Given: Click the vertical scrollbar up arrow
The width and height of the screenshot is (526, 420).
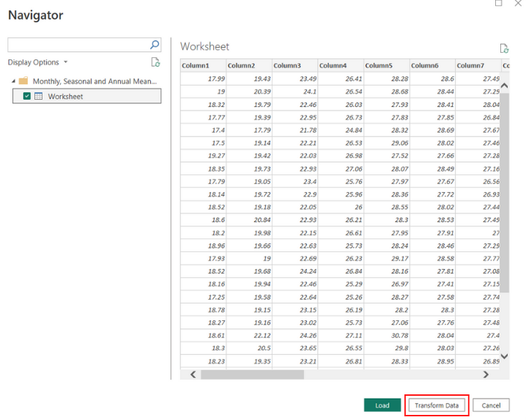Looking at the screenshot, I should (x=504, y=86).
